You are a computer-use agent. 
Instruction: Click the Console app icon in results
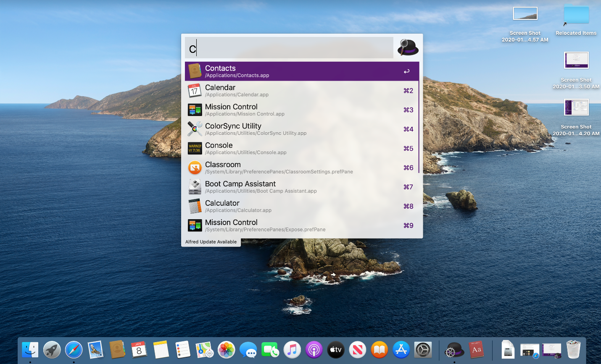click(195, 148)
